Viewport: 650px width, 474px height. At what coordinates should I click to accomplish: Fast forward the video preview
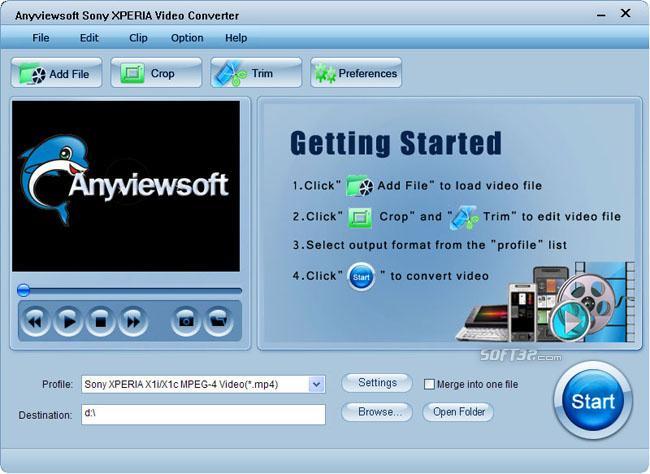[133, 321]
